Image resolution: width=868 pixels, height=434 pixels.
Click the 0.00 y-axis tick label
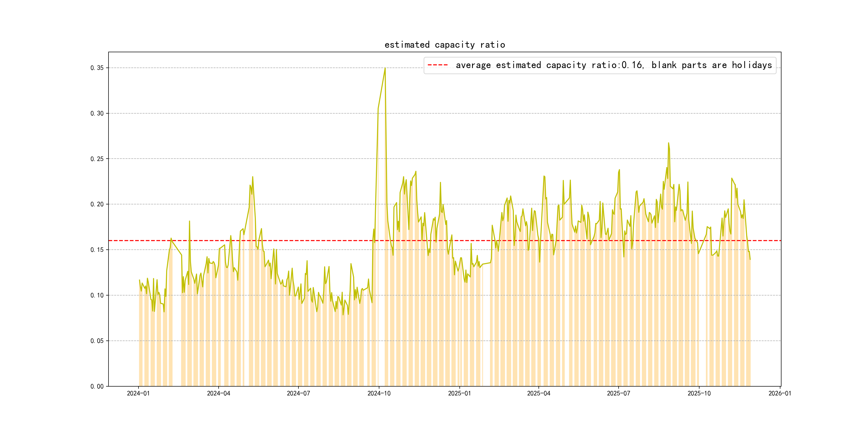pos(97,387)
